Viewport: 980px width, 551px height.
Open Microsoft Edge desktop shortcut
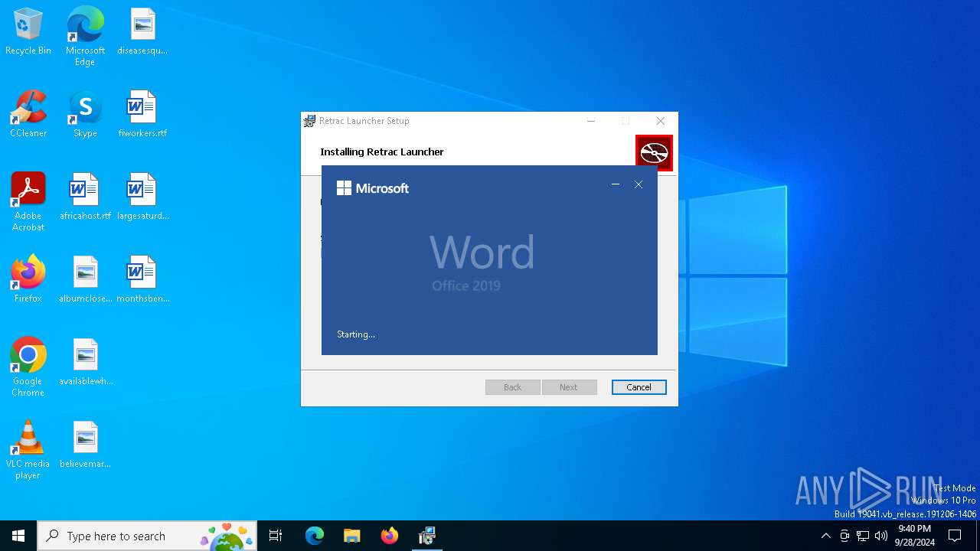[x=85, y=36]
